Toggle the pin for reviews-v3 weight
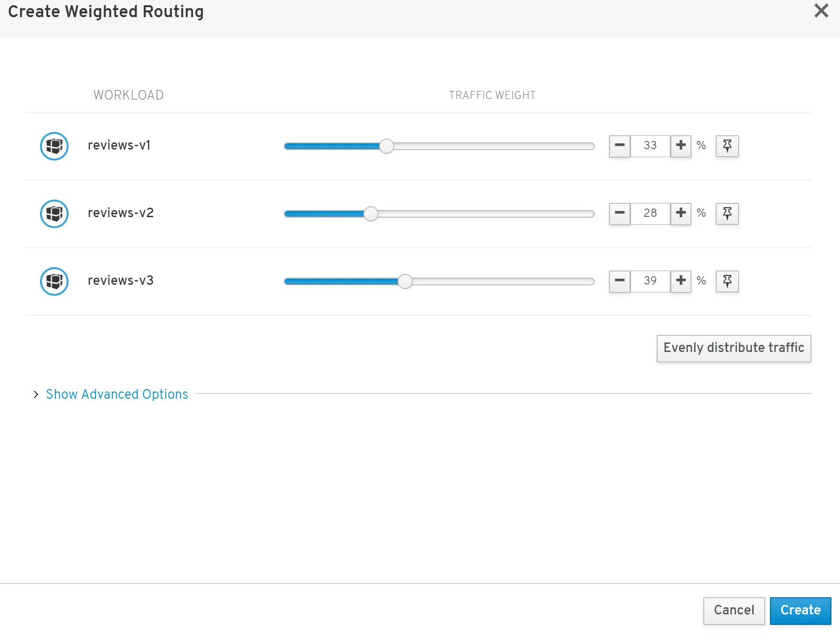 pyautogui.click(x=727, y=281)
